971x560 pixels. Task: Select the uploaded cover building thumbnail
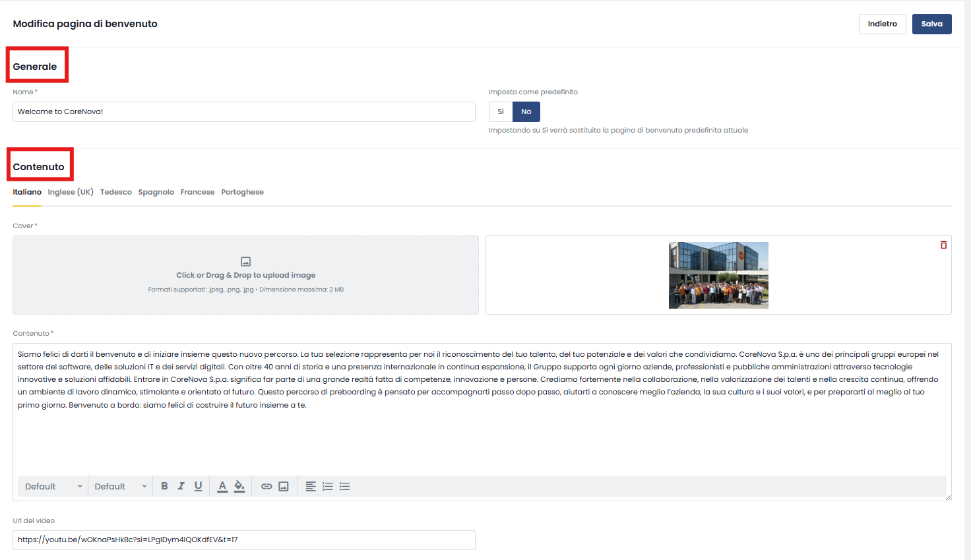click(718, 275)
